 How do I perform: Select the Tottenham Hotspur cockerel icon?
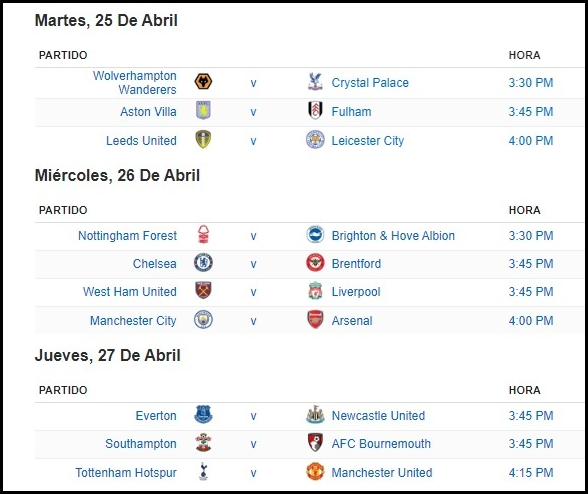tap(203, 471)
